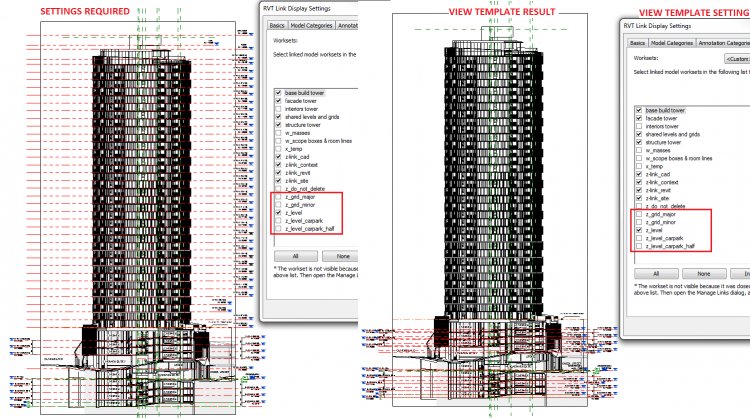Open Basics tab in View Template Setting dialog
750x418 pixels.
click(637, 43)
